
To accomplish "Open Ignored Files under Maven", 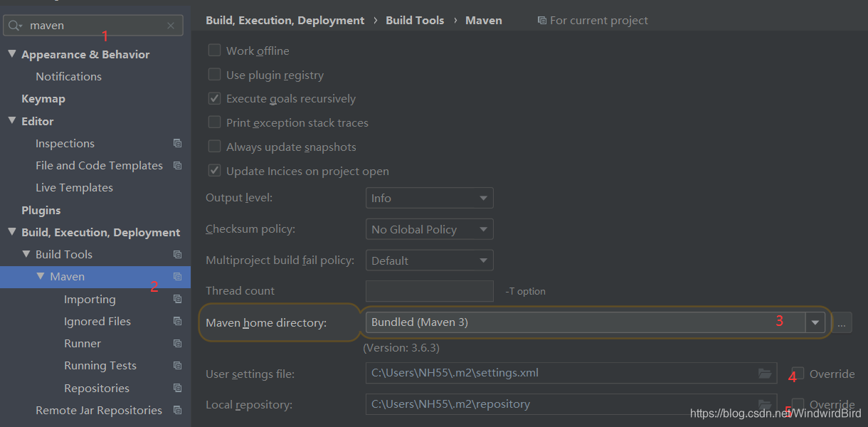I will [x=97, y=322].
